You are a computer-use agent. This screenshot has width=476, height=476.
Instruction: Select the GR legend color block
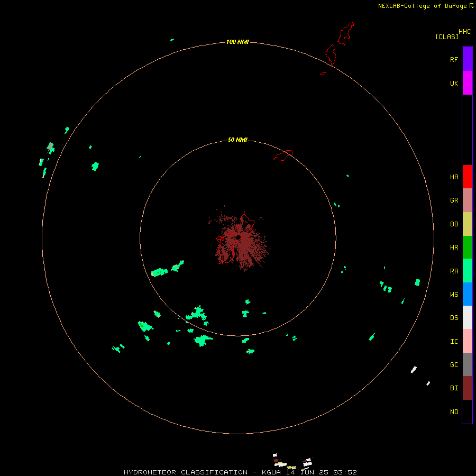(467, 200)
